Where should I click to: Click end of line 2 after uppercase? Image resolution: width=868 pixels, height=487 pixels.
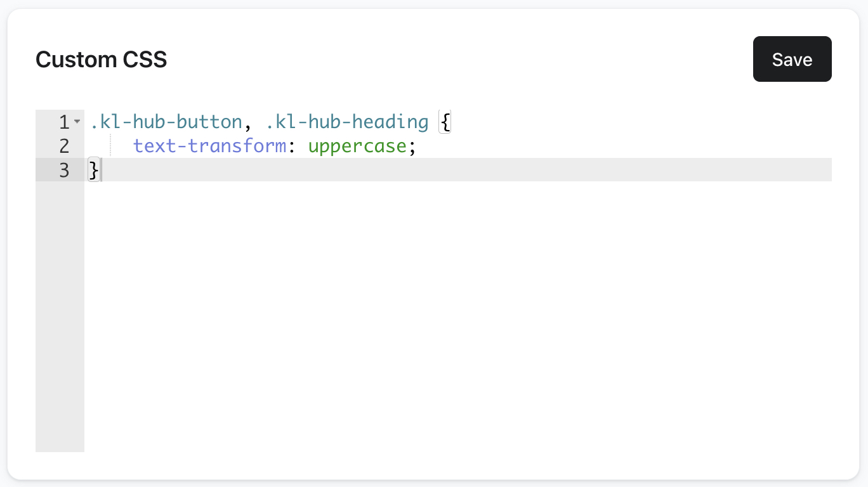(425, 146)
